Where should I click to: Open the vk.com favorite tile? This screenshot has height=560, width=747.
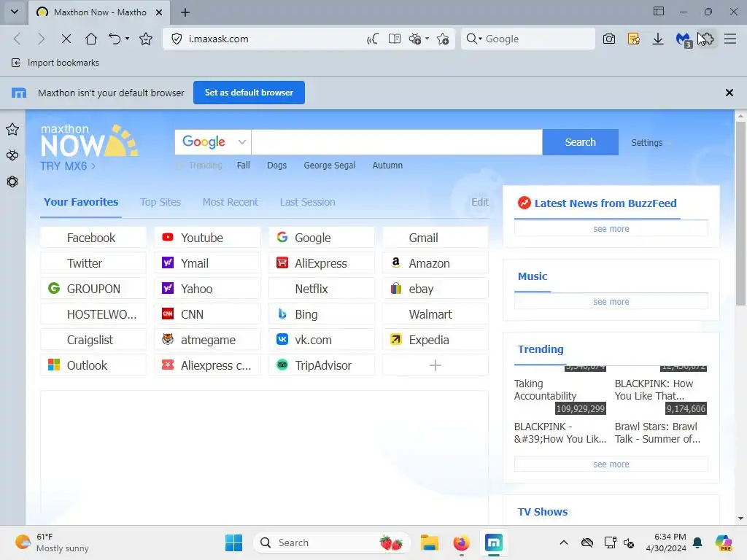pyautogui.click(x=322, y=340)
